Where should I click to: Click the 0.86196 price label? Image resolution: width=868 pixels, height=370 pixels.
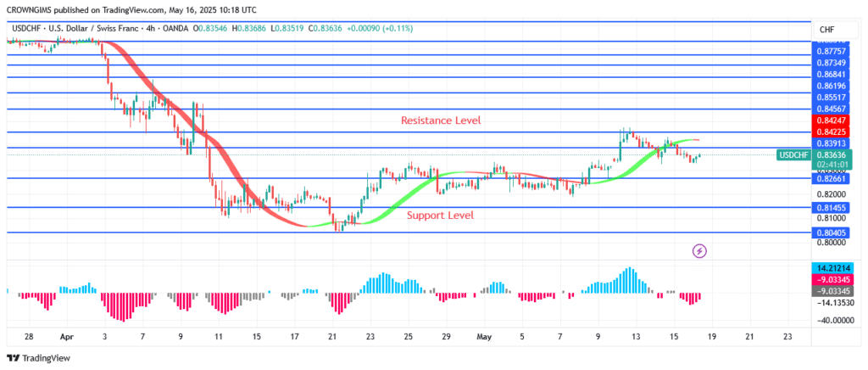click(x=832, y=86)
